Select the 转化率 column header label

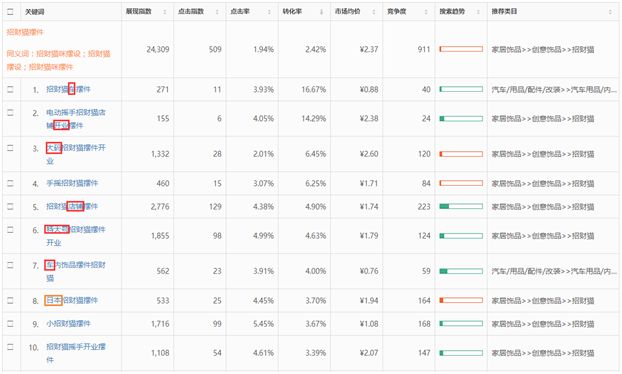point(292,12)
